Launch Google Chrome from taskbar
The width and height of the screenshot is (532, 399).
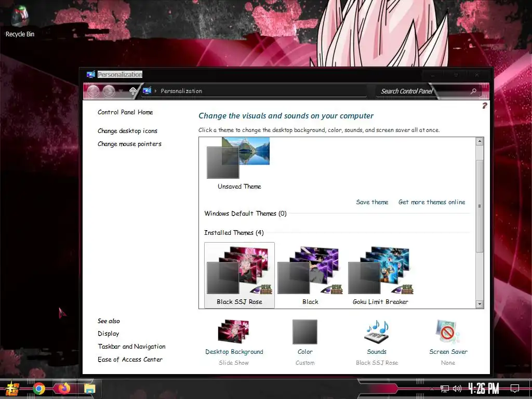point(38,389)
